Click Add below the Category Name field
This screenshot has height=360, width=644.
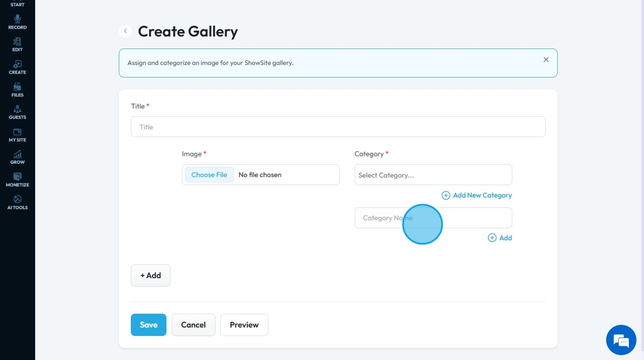500,238
